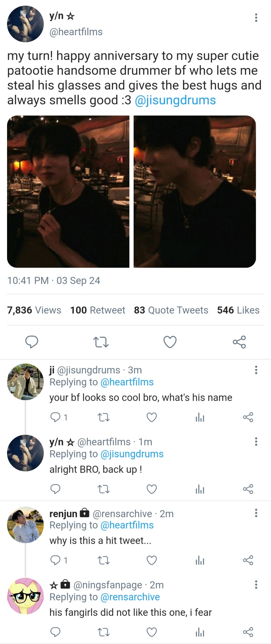Like the main anniversary tweet
The height and width of the screenshot is (644, 271).
(170, 342)
